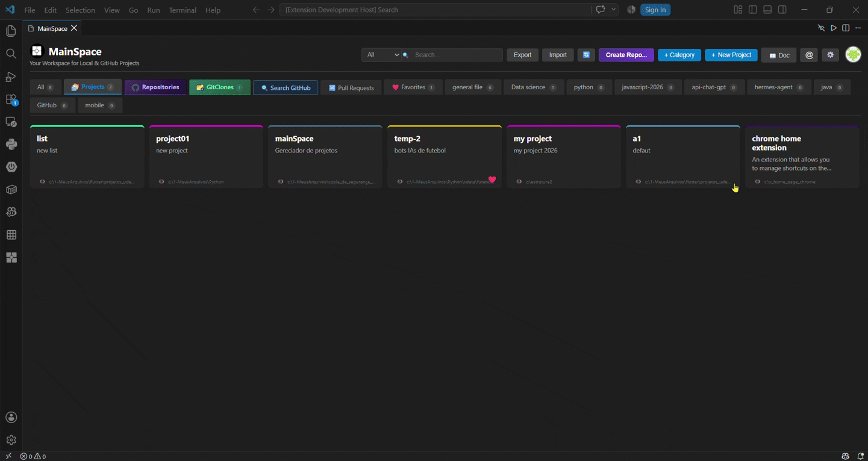Open the editor More Actions ellipsis
The height and width of the screenshot is (461, 868).
pyautogui.click(x=858, y=28)
